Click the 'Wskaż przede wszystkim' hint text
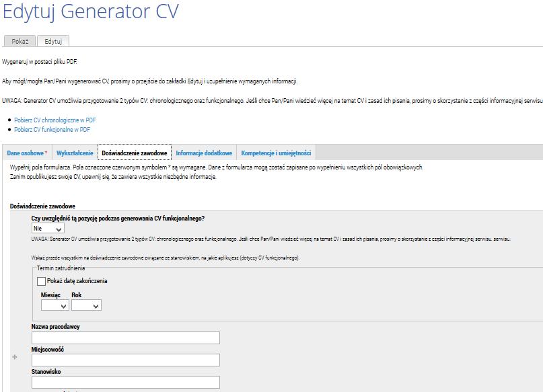Viewport: 543px width, 392px height. point(166,258)
